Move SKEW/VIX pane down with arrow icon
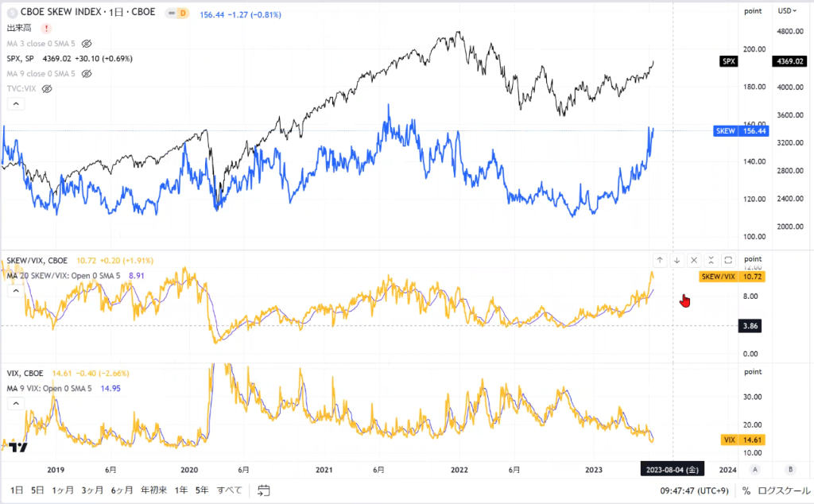The image size is (814, 504). pos(677,260)
